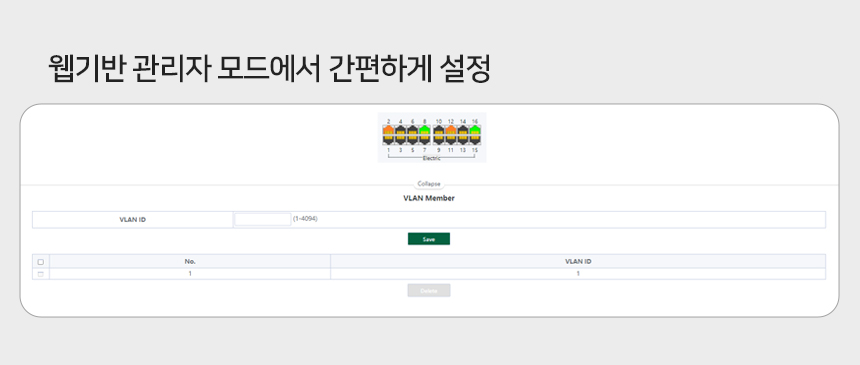This screenshot has height=365, width=860.
Task: Select green port 8 icon
Action: point(425,130)
